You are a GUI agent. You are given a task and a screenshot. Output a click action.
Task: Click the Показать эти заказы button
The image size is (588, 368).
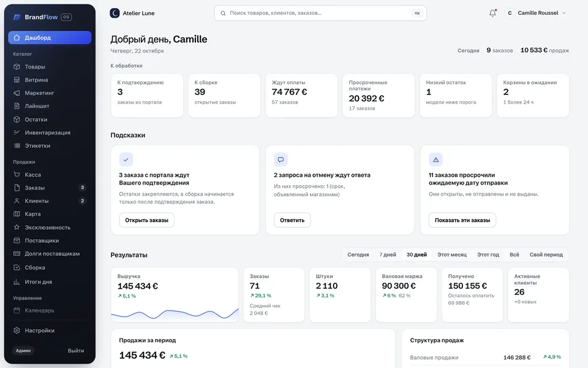pos(462,220)
